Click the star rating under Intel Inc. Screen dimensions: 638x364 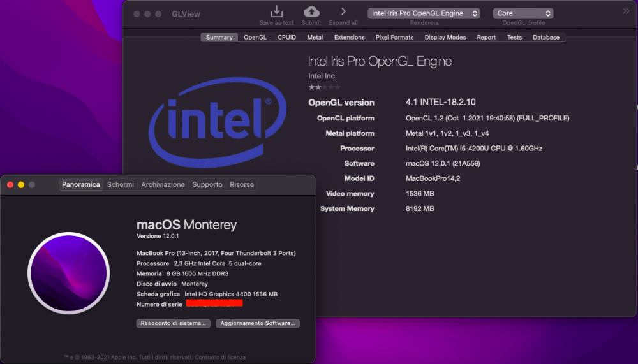click(x=324, y=87)
